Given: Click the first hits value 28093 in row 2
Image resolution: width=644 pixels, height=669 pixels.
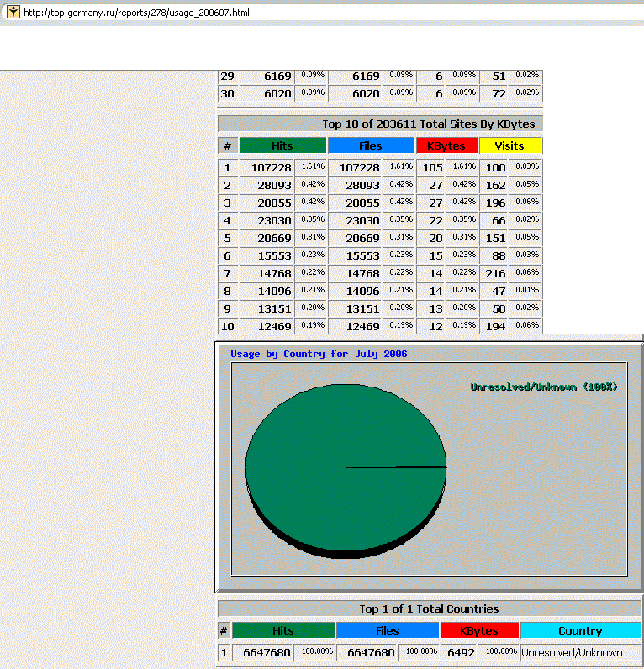Looking at the screenshot, I should point(274,185).
